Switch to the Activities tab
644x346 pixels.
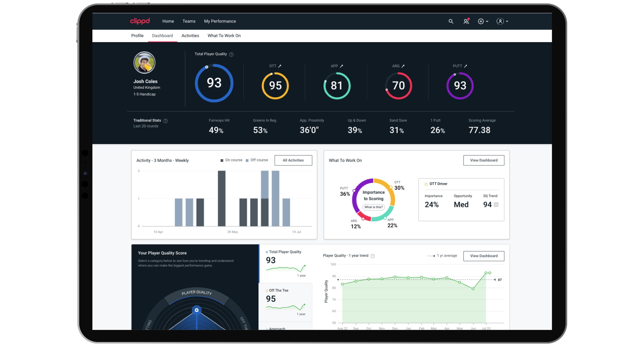pos(190,36)
